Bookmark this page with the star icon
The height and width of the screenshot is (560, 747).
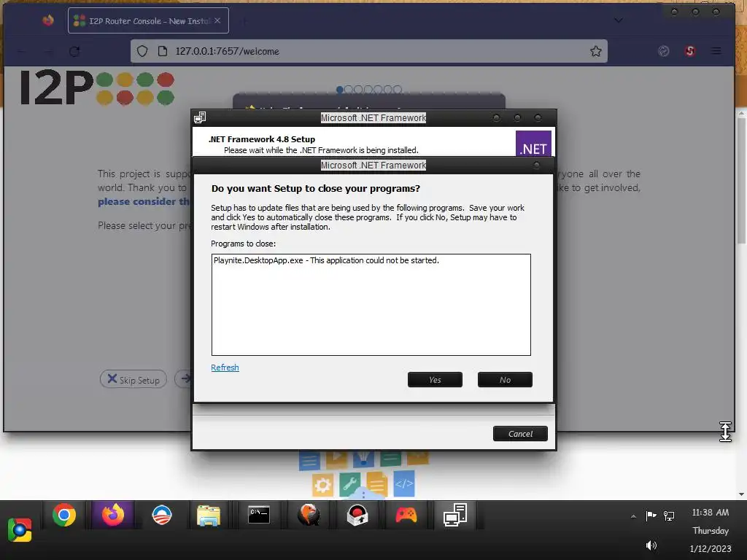tap(595, 51)
